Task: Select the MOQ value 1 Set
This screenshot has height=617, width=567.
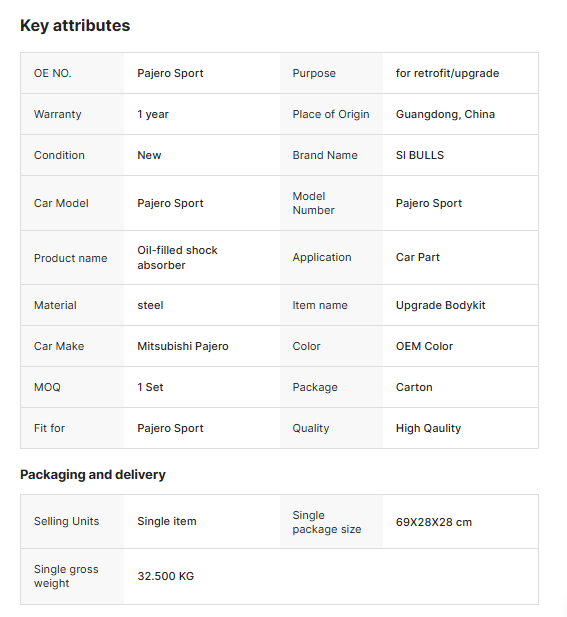Action: click(x=150, y=387)
